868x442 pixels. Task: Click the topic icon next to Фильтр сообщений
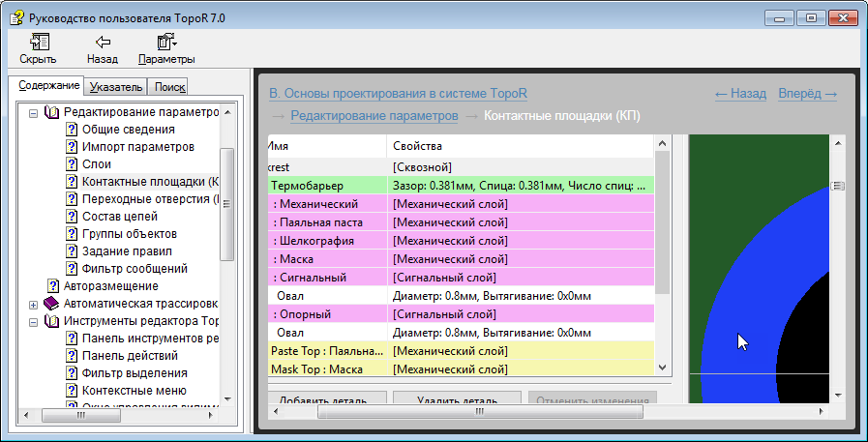click(x=72, y=269)
